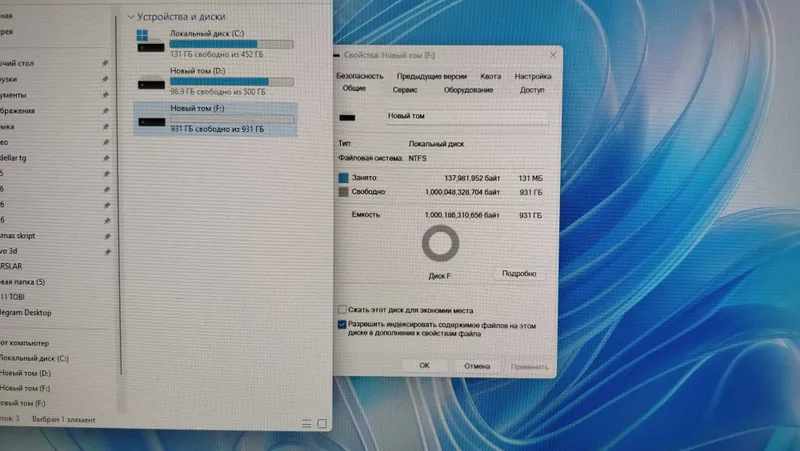The image size is (800, 451).
Task: Click the F: drive usage bar
Action: pyautogui.click(x=232, y=119)
